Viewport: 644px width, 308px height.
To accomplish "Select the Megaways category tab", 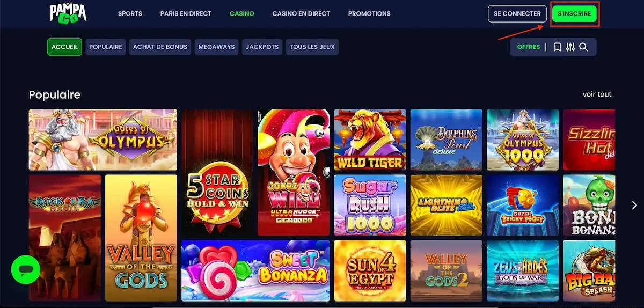I will point(217,47).
